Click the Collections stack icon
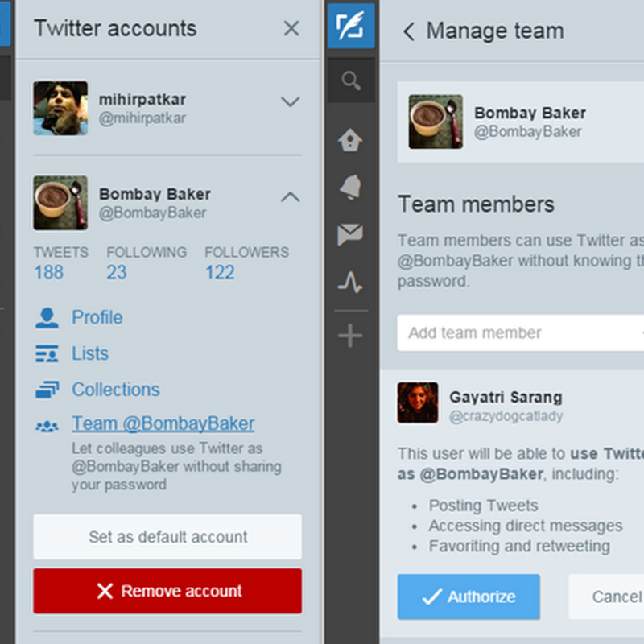 click(47, 390)
